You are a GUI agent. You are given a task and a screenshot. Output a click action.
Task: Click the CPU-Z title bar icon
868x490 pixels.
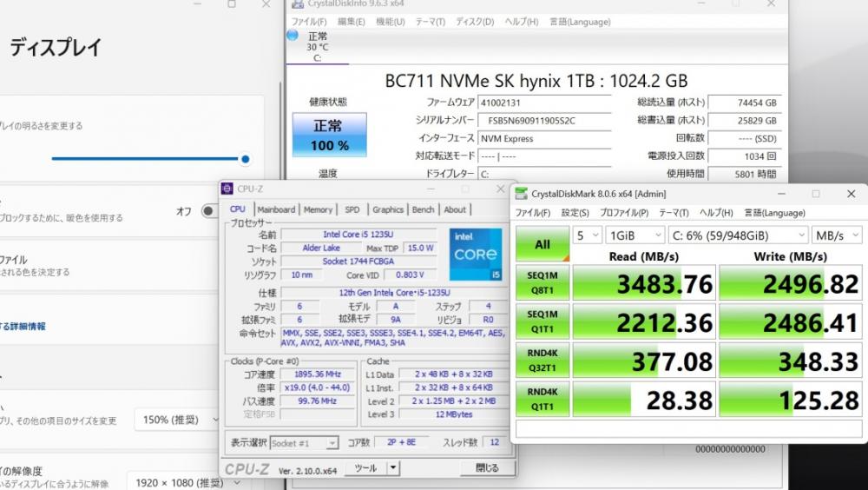coord(227,189)
